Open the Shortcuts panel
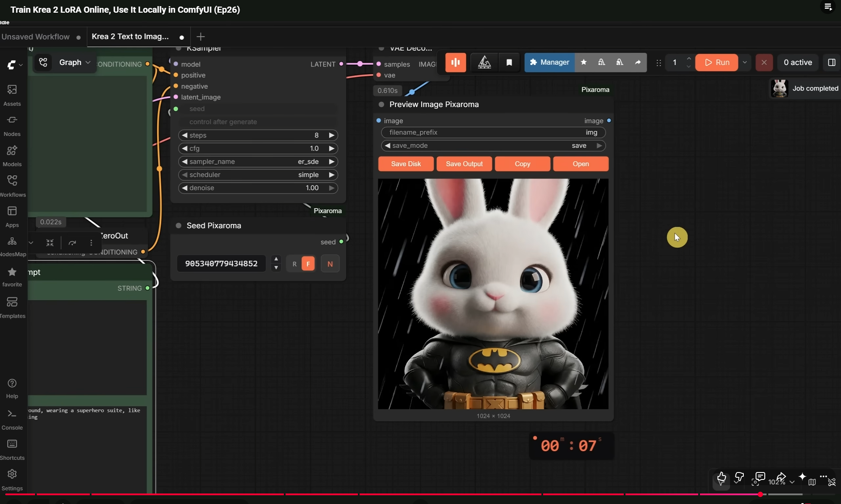 pyautogui.click(x=12, y=450)
